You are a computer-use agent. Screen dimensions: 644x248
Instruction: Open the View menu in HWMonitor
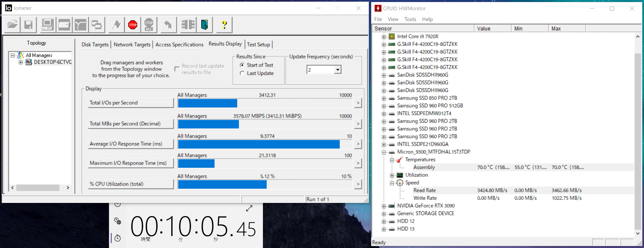tap(393, 19)
